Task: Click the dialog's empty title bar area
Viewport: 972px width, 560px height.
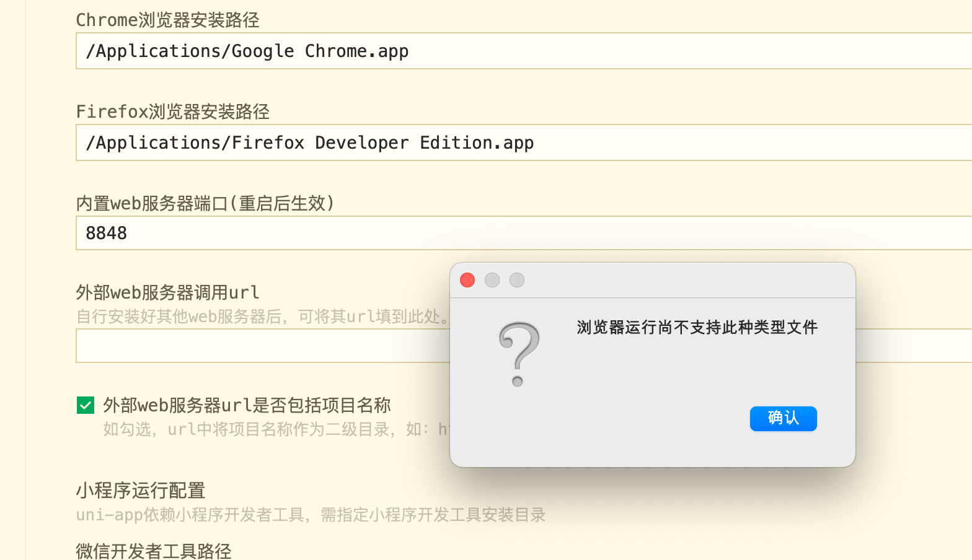Action: [682, 280]
